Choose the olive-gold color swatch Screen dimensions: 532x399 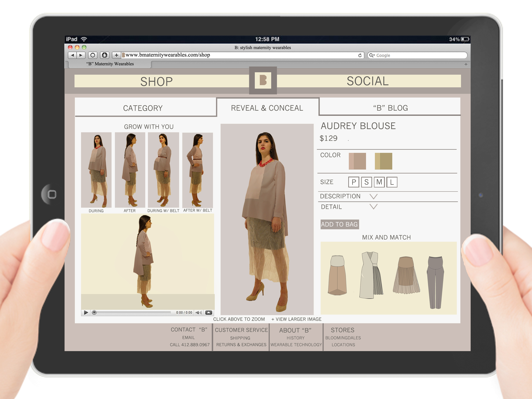[x=383, y=161]
